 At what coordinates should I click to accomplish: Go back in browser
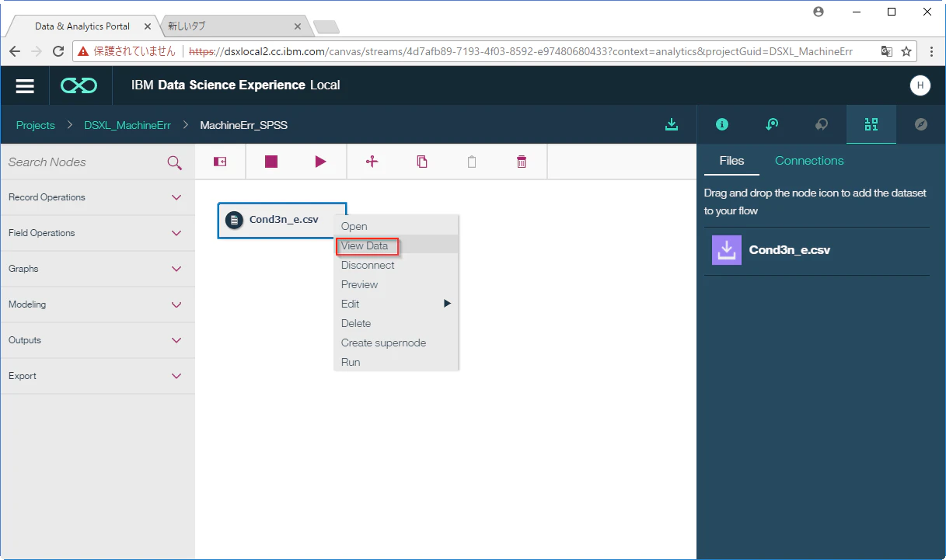pos(14,51)
